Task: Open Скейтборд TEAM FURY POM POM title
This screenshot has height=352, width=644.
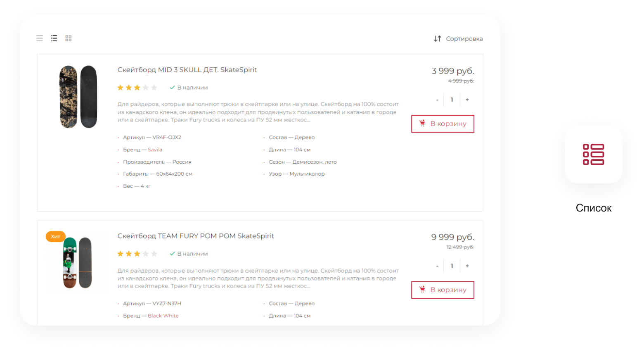Action: point(196,236)
